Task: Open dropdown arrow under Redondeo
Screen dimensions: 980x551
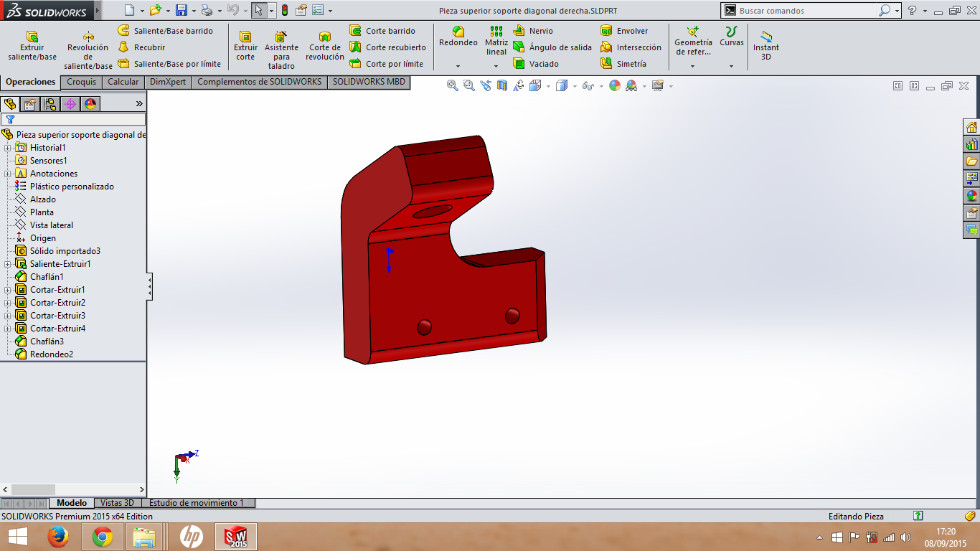Action: click(458, 66)
